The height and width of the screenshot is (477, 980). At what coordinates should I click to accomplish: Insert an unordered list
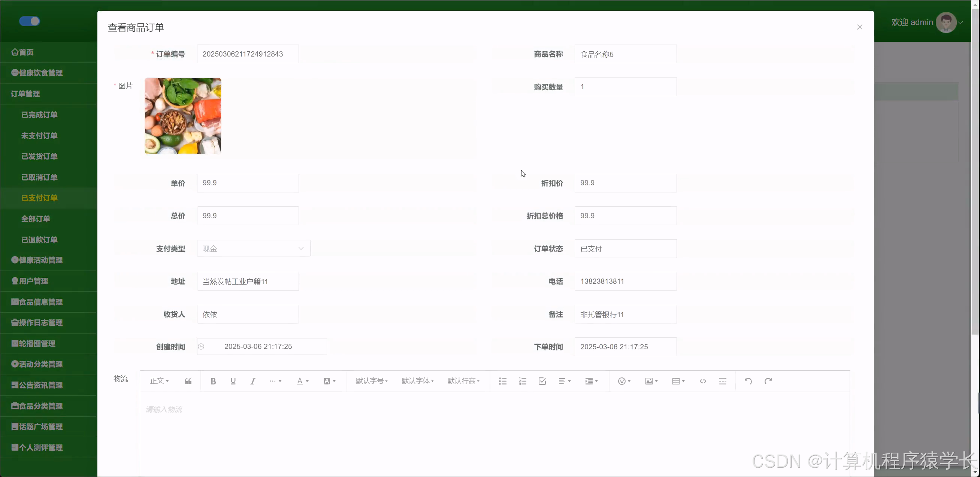502,381
